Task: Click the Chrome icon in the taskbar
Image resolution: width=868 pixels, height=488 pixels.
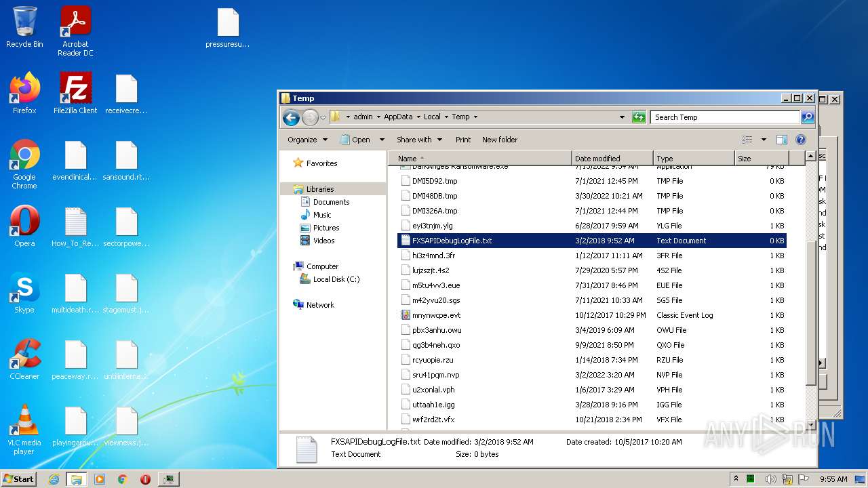Action: pos(123,479)
